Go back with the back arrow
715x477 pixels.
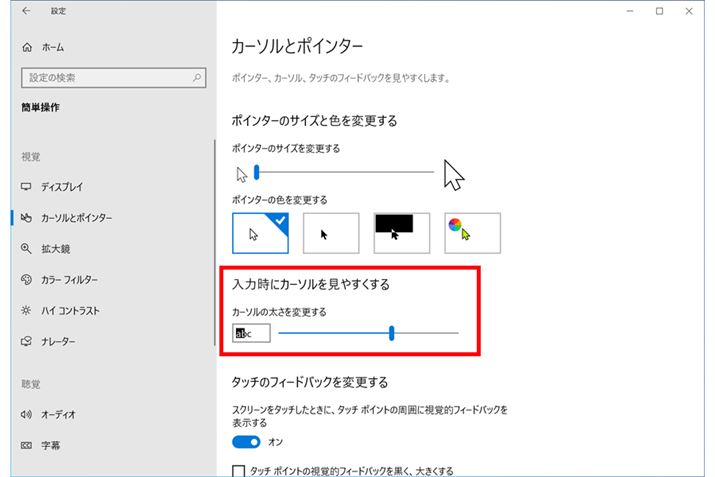(x=26, y=11)
